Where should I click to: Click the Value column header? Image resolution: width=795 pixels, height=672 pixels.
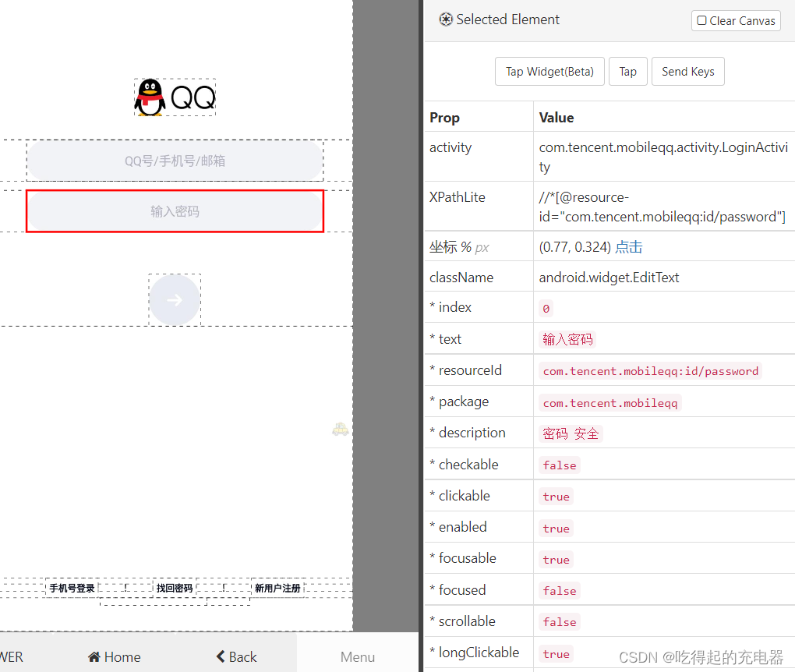[556, 118]
